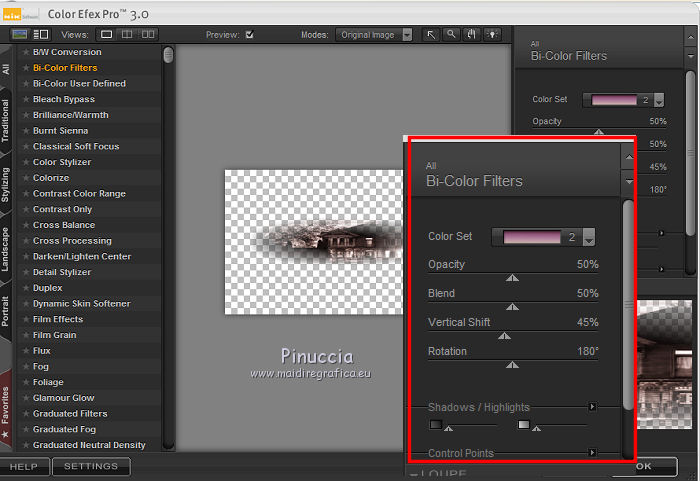Open Color Set dropdown arrow in enlarged panel
Image resolution: width=700 pixels, height=481 pixels.
click(x=589, y=237)
